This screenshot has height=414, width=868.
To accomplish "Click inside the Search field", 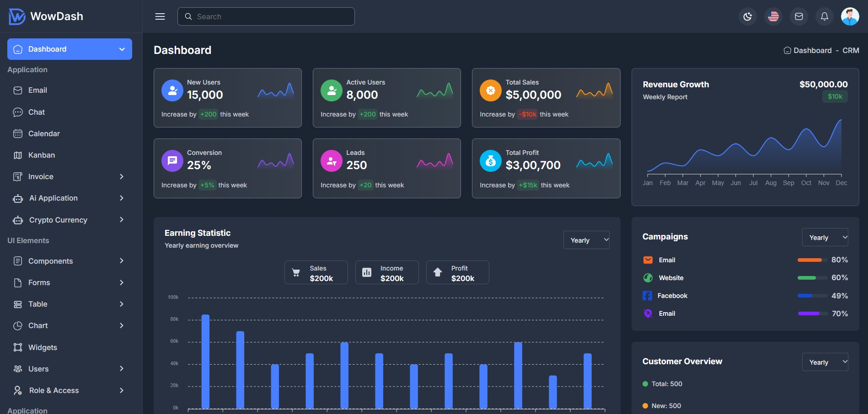I will 266,16.
